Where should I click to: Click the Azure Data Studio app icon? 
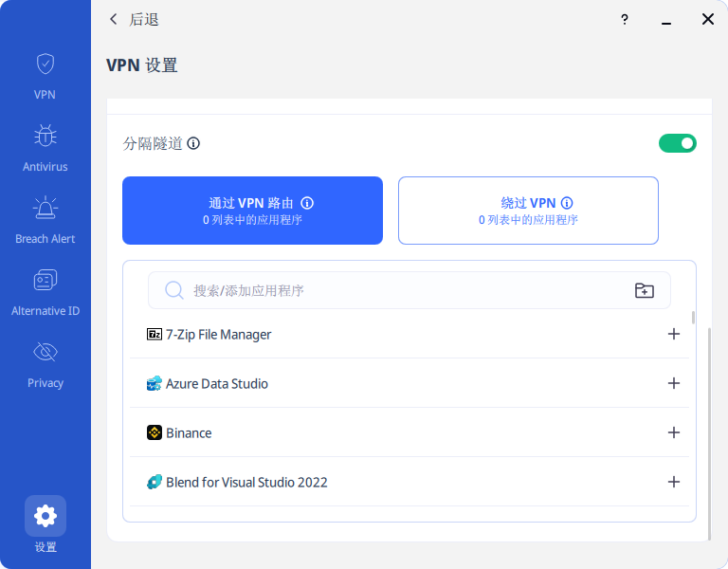155,383
